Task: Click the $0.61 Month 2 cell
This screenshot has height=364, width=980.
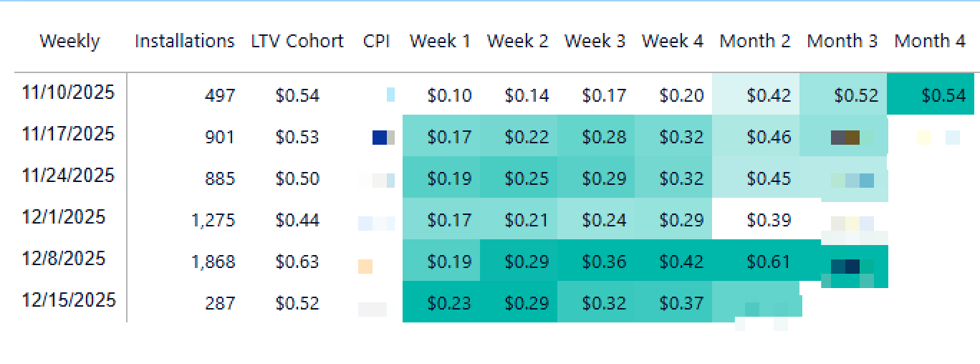Action: [x=768, y=263]
